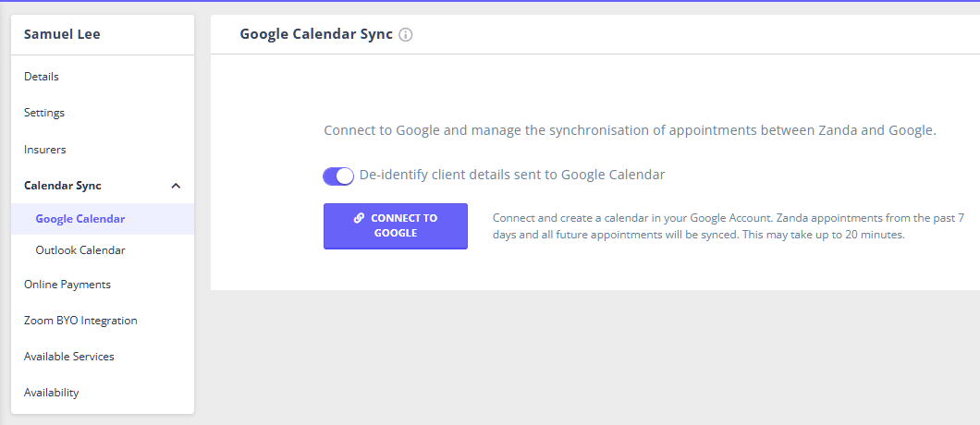The width and height of the screenshot is (980, 425).
Task: Open Online Payments section
Action: click(x=67, y=285)
